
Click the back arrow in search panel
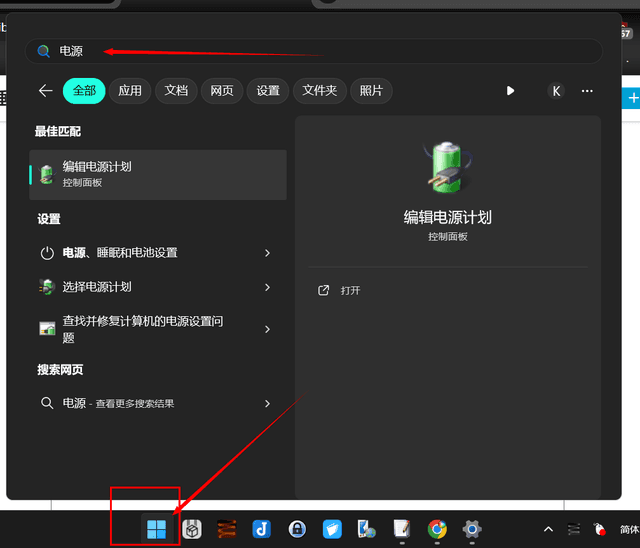[x=45, y=91]
